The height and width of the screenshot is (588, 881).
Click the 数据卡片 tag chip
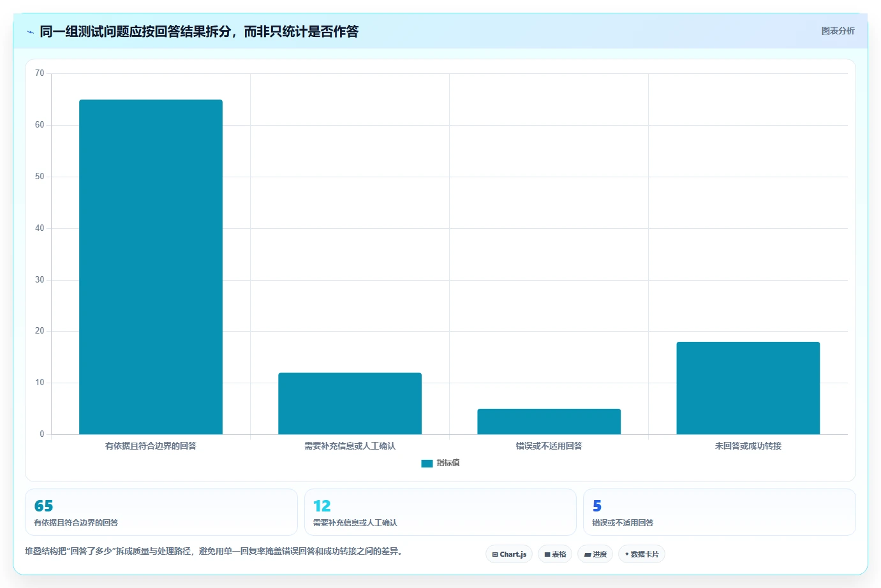pos(642,554)
